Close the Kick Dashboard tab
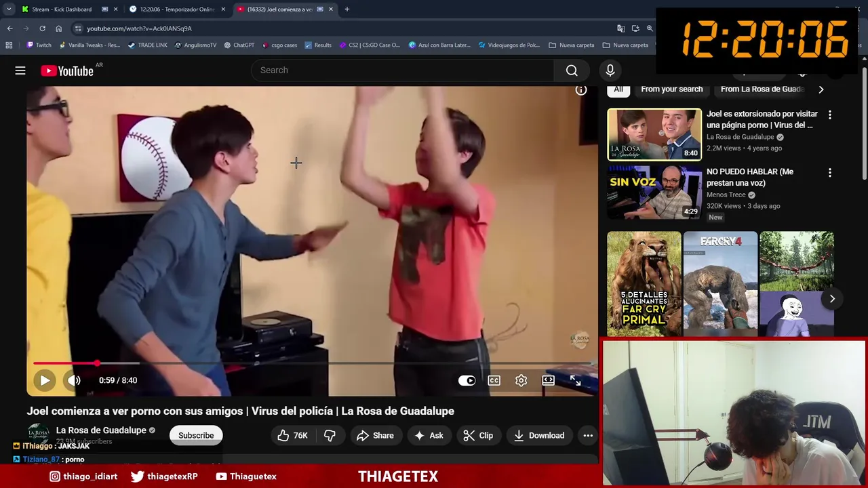The width and height of the screenshot is (868, 488). (115, 9)
